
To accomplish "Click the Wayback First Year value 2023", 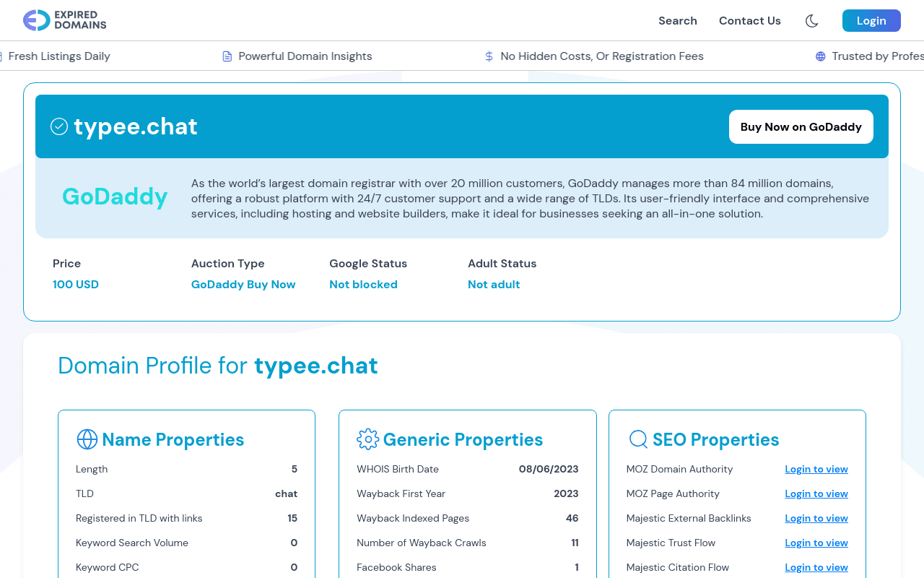I will [x=566, y=493].
